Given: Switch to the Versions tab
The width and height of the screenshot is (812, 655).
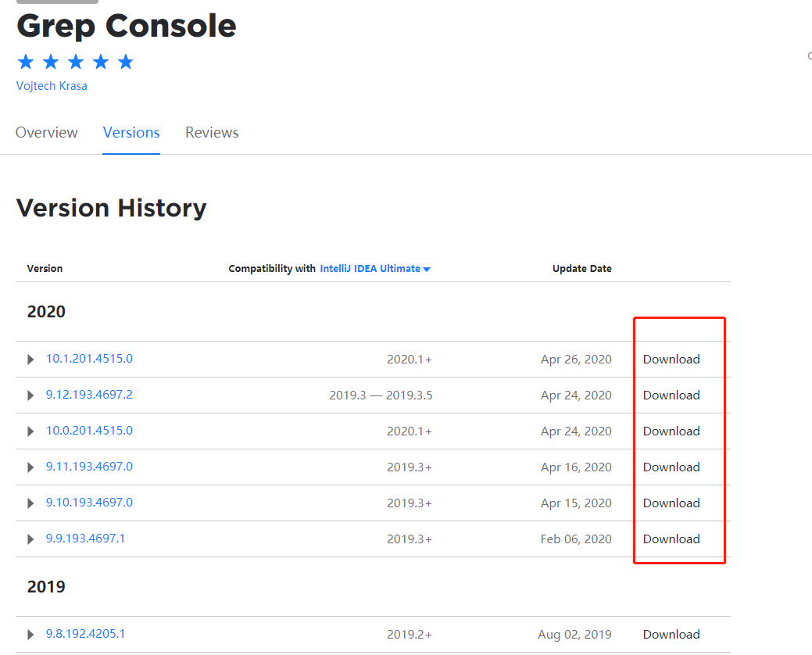Looking at the screenshot, I should pyautogui.click(x=131, y=133).
